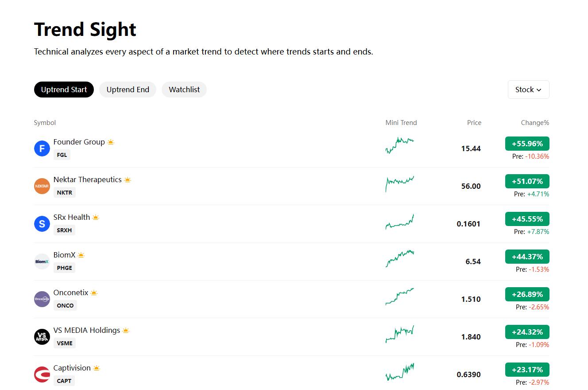Click the Founder Group blue F logo
The height and width of the screenshot is (390, 588).
pos(42,148)
